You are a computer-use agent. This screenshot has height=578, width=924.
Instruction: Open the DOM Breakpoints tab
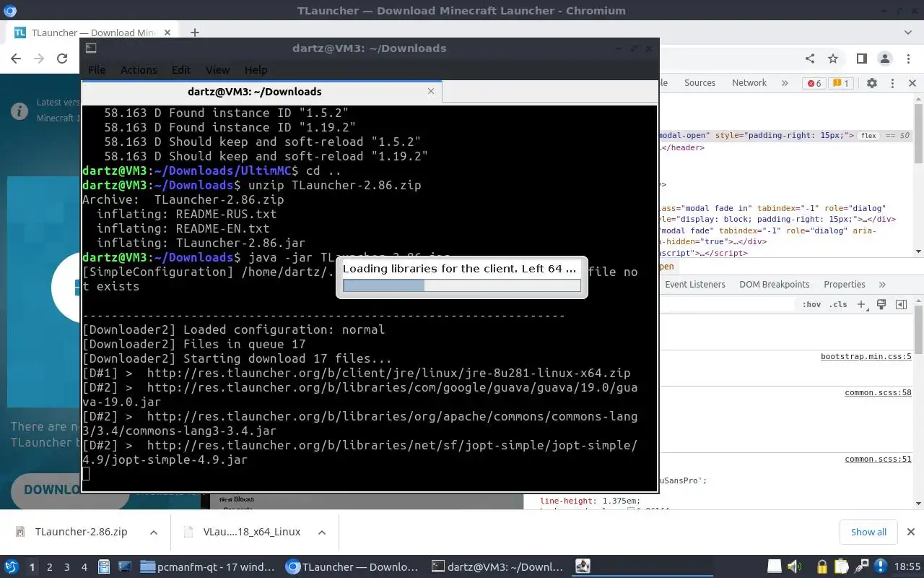pyautogui.click(x=775, y=285)
